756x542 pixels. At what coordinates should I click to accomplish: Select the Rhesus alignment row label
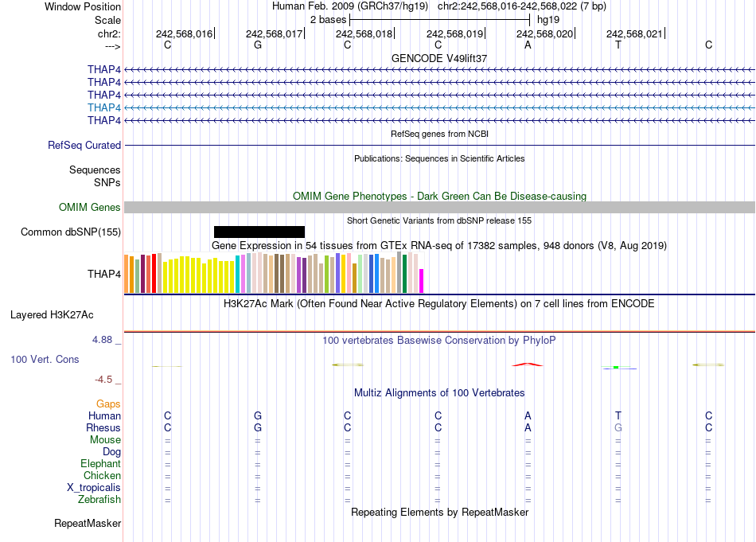coord(103,427)
